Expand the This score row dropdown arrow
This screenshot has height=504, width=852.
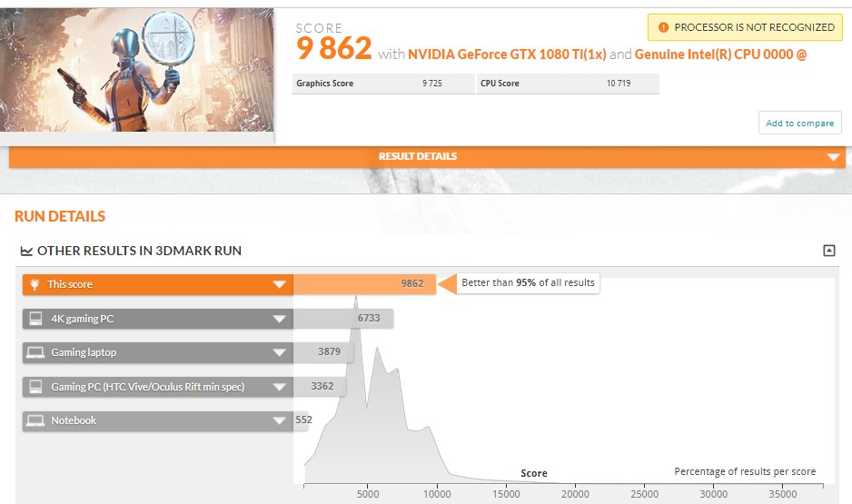pos(279,284)
